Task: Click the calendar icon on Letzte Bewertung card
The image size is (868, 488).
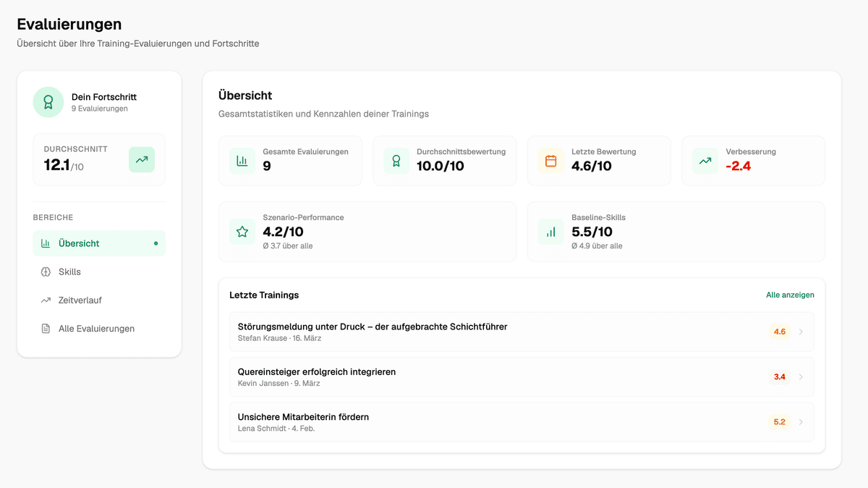Action: point(550,160)
